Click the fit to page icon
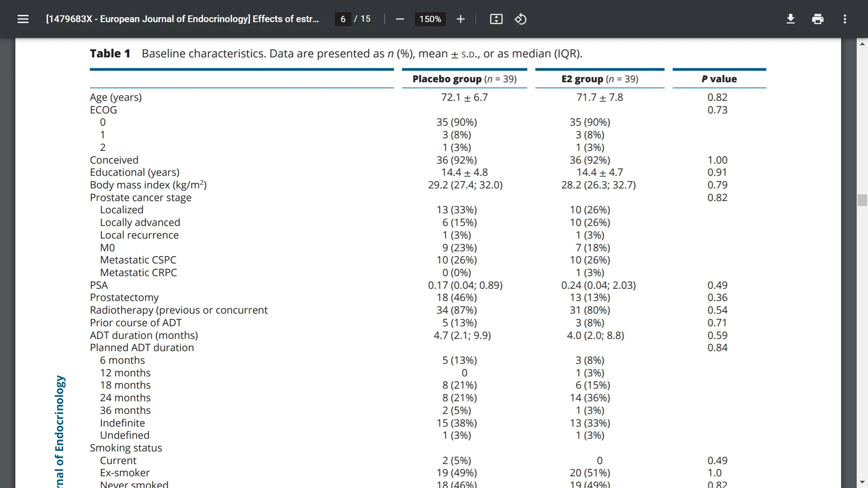 496,19
